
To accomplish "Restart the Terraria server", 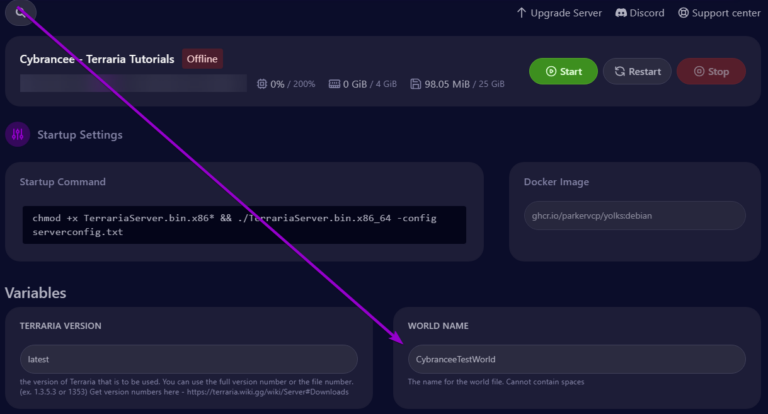I will [637, 72].
